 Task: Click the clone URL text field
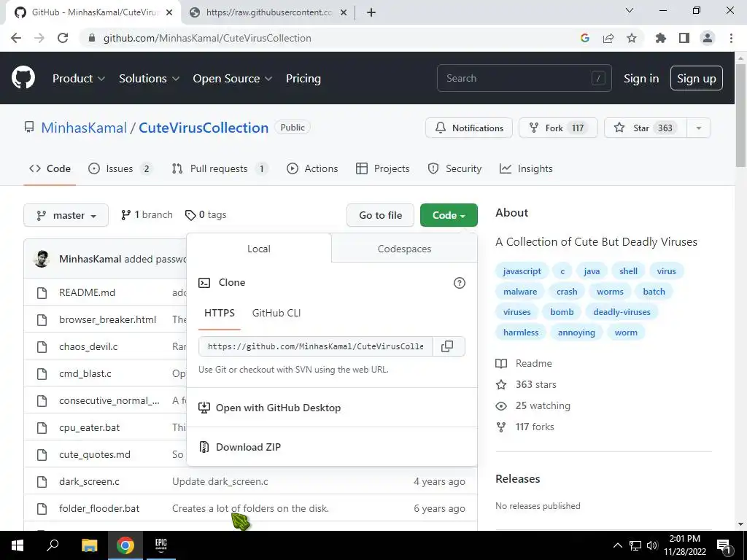[315, 346]
